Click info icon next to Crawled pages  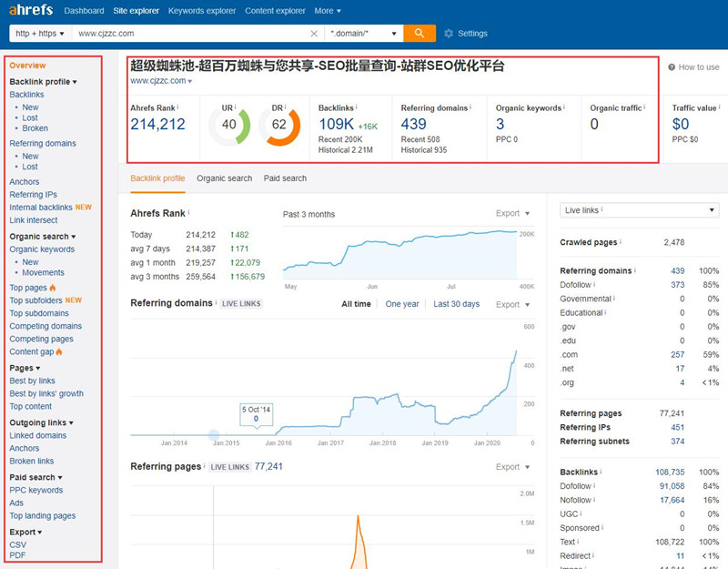622,243
